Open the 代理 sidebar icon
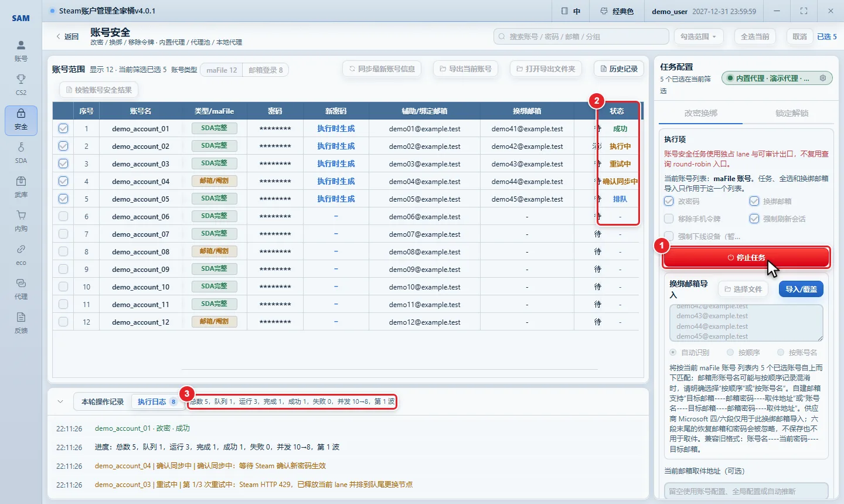The height and width of the screenshot is (504, 844). [x=21, y=289]
